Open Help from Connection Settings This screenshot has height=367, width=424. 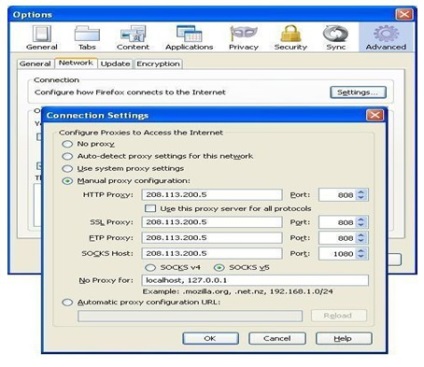point(344,338)
